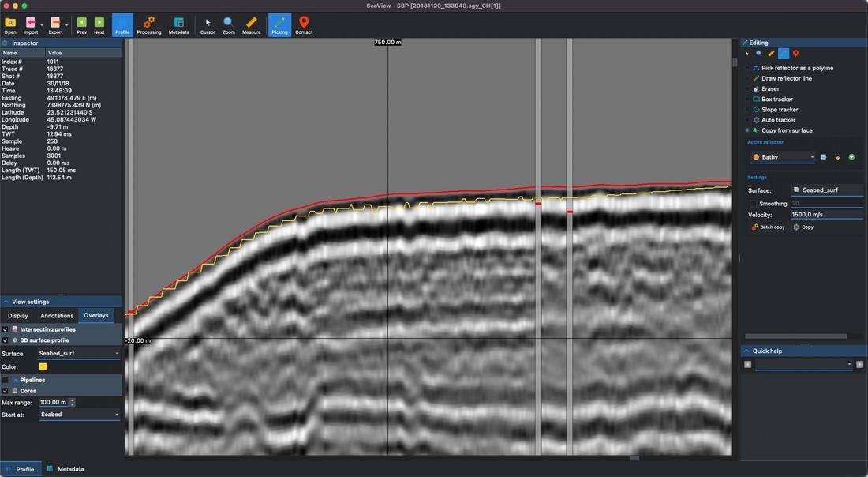
Task: Click the Metadata toolbar icon
Action: tap(179, 24)
